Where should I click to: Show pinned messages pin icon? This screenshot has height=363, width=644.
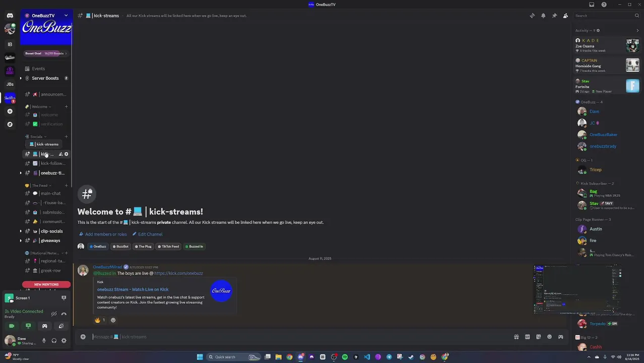tap(554, 16)
